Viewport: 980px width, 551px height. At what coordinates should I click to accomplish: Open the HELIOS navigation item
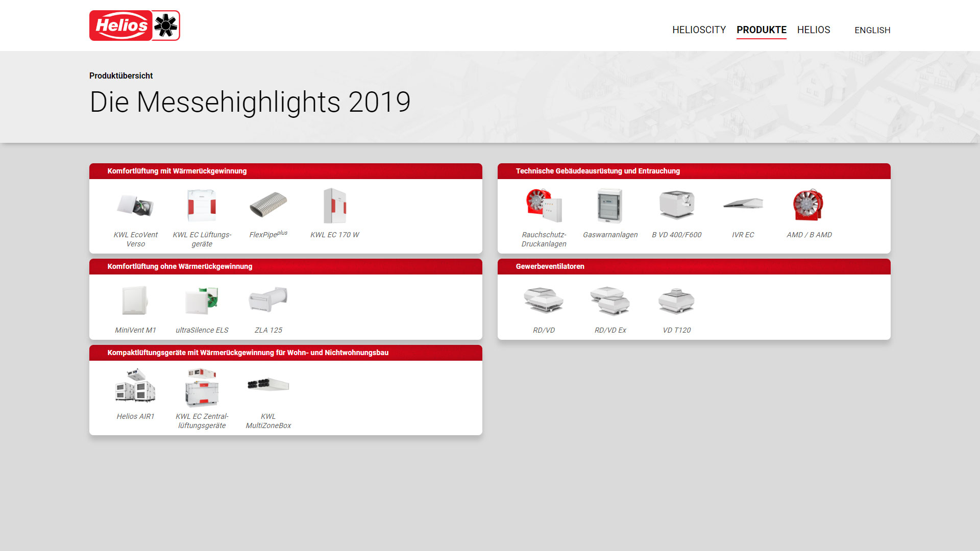coord(813,30)
